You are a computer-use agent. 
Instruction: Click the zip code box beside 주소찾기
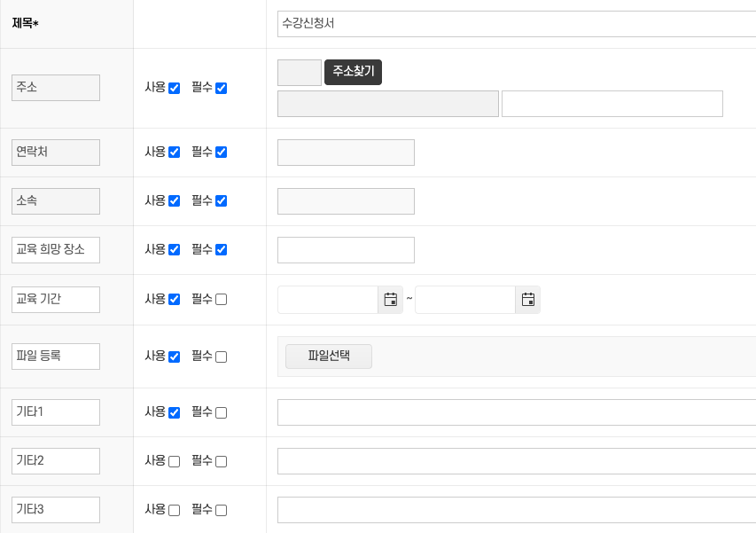point(299,72)
